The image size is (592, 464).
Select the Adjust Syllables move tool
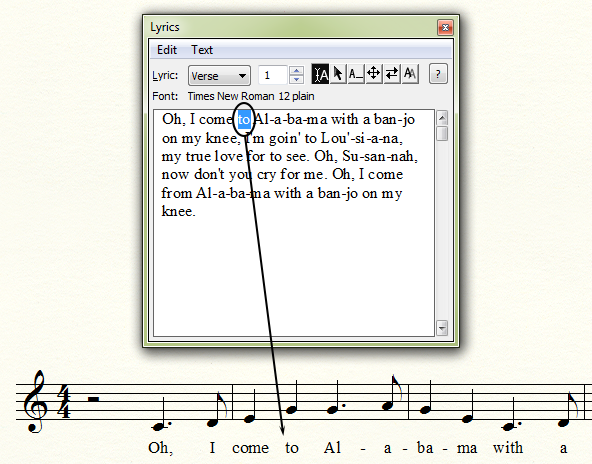pyautogui.click(x=374, y=74)
